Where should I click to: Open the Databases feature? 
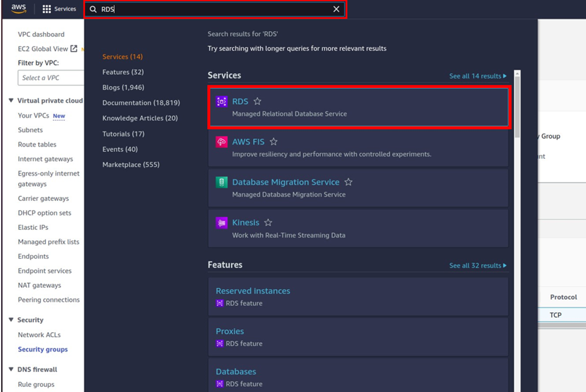[236, 371]
